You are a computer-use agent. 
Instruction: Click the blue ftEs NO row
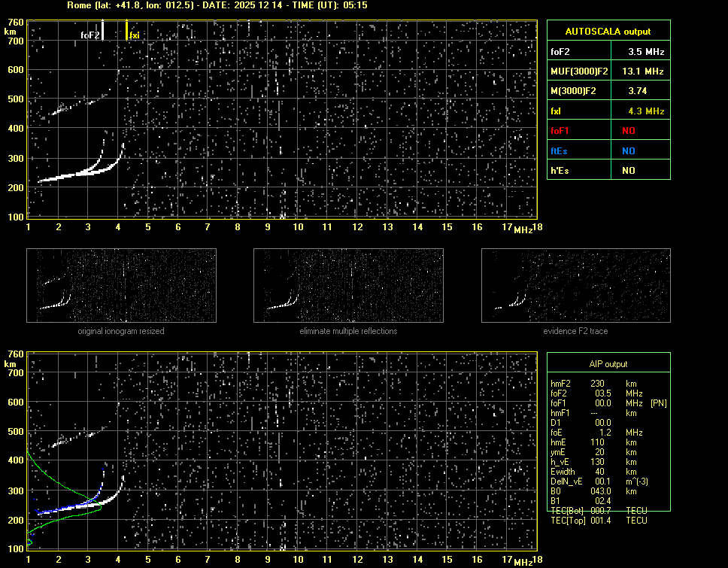click(608, 151)
